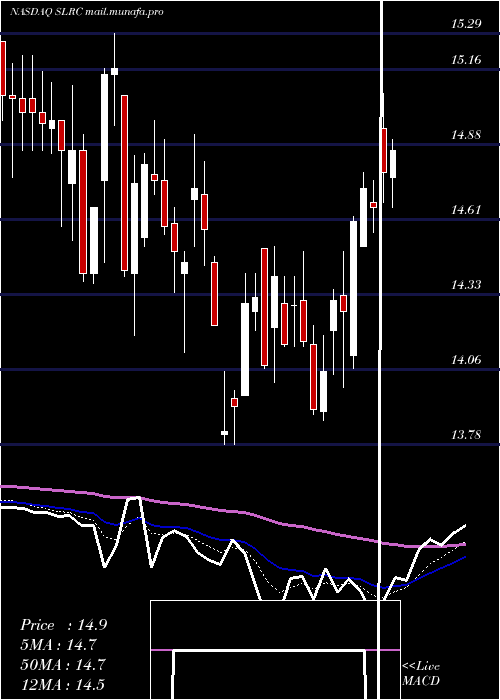Click the 13.78 price axis label
This screenshot has height=700, width=500.
[x=466, y=435]
